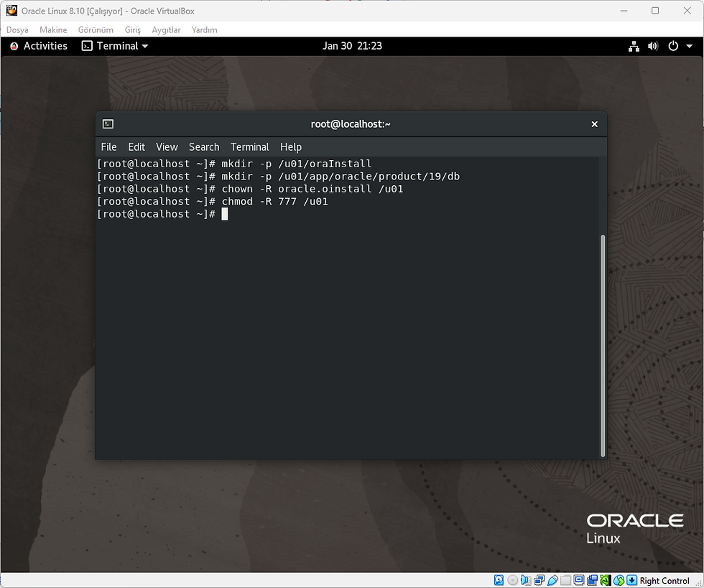Open the terminal View menu

click(167, 146)
